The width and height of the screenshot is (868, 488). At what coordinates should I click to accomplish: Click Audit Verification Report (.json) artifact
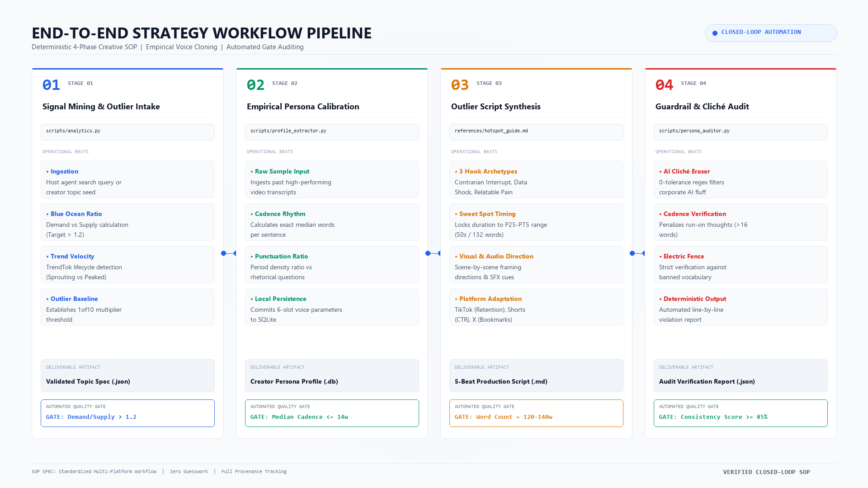741,376
